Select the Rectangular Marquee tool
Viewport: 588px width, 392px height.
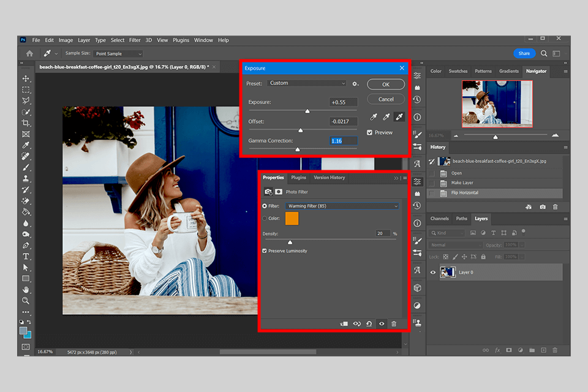point(26,89)
